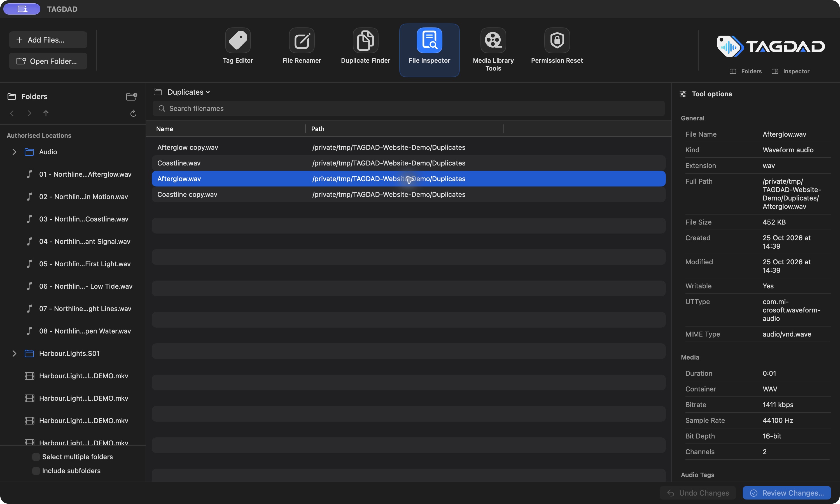Screen dimensions: 840x504
Task: Enable Include subfolders checkbox
Action: tap(36, 471)
